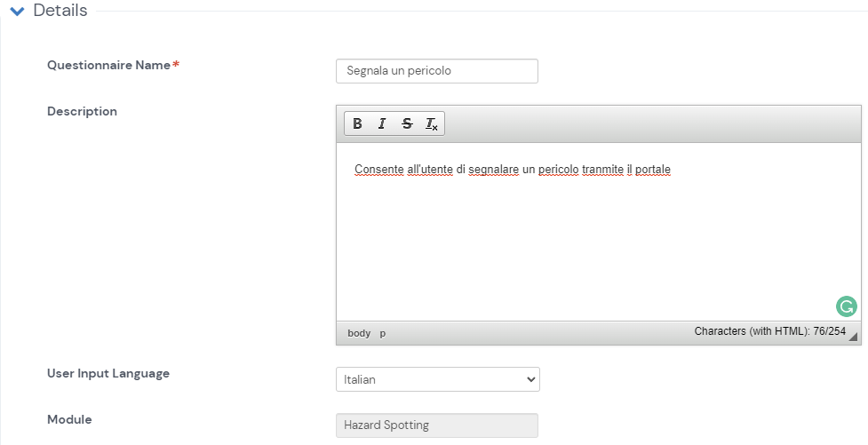
Task: Click the disabled Hazard Spotting module field
Action: [x=436, y=425]
